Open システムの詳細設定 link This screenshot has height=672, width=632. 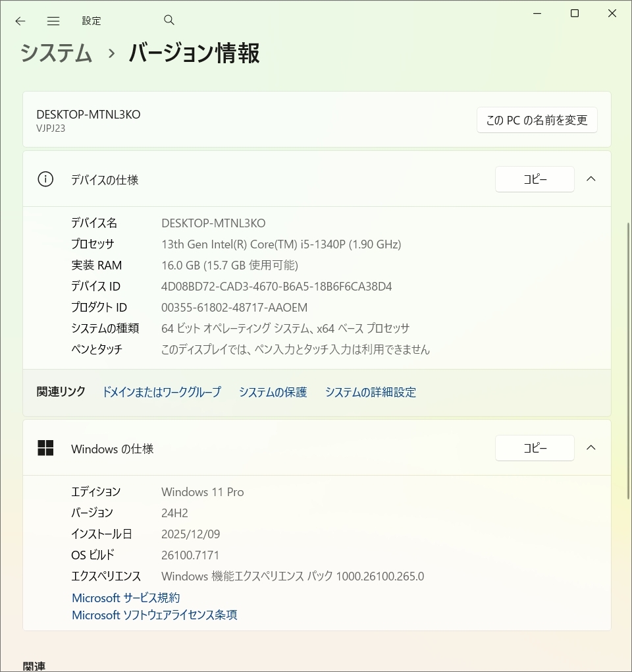tap(370, 392)
